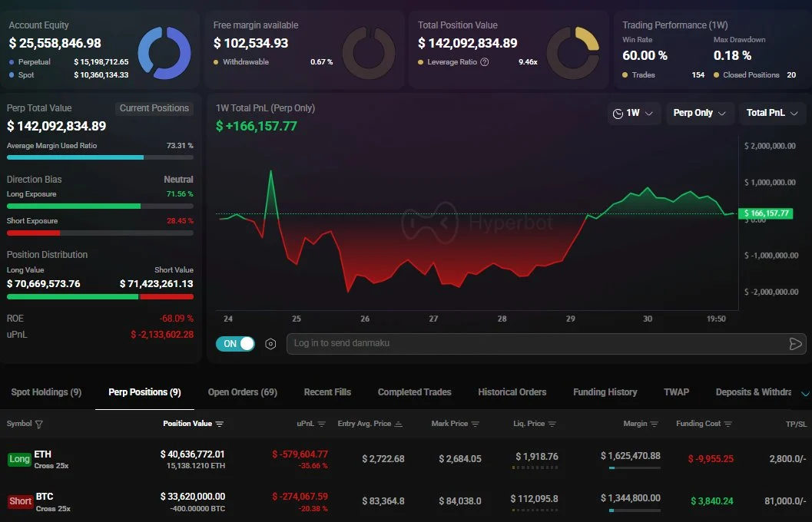The image size is (812, 522).
Task: Click the Spot $10,360,134.33 legend entry
Action: click(69, 75)
